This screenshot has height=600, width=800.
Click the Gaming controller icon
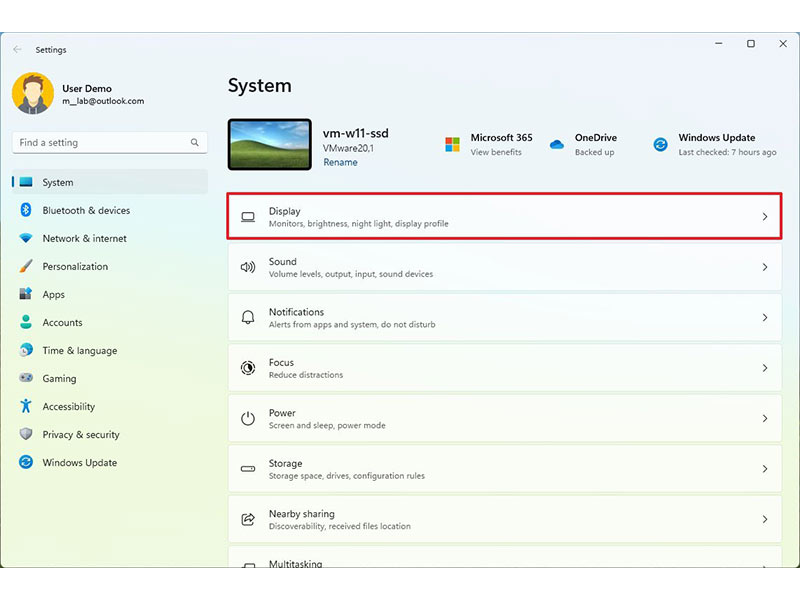pos(26,378)
